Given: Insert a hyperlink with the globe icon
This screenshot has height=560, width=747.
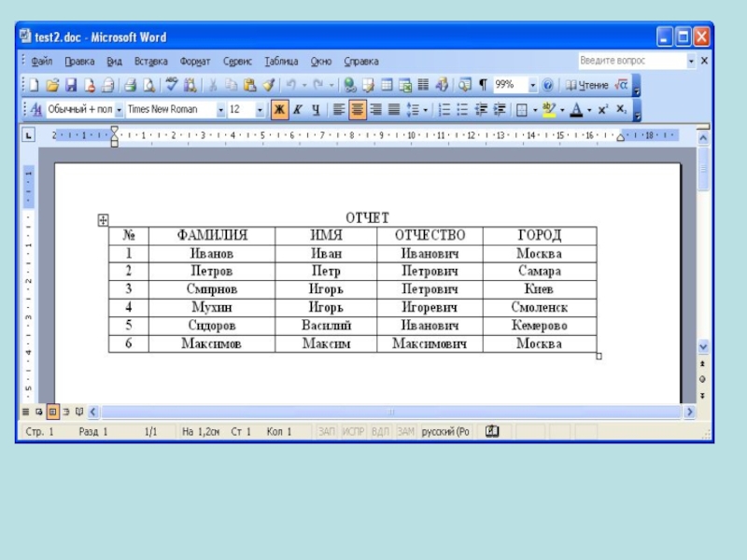Looking at the screenshot, I should click(349, 85).
